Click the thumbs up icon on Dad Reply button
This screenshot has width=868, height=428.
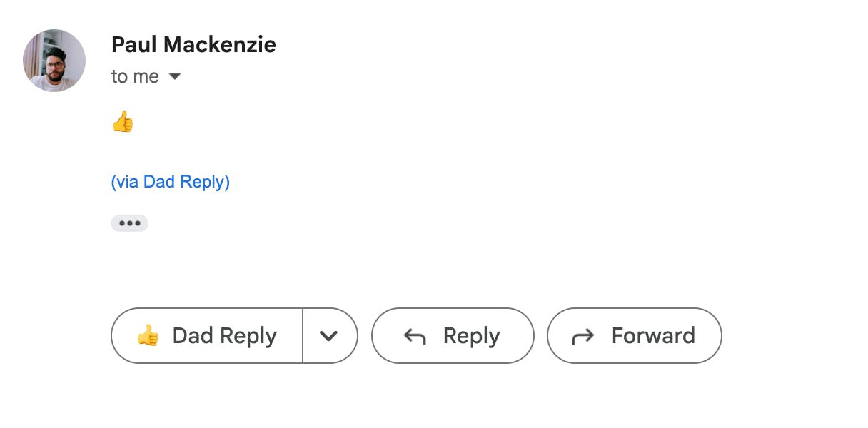coord(148,335)
